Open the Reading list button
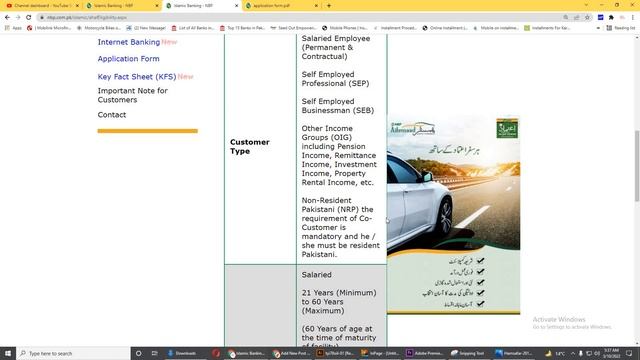This screenshot has height=360, width=640. (621, 28)
